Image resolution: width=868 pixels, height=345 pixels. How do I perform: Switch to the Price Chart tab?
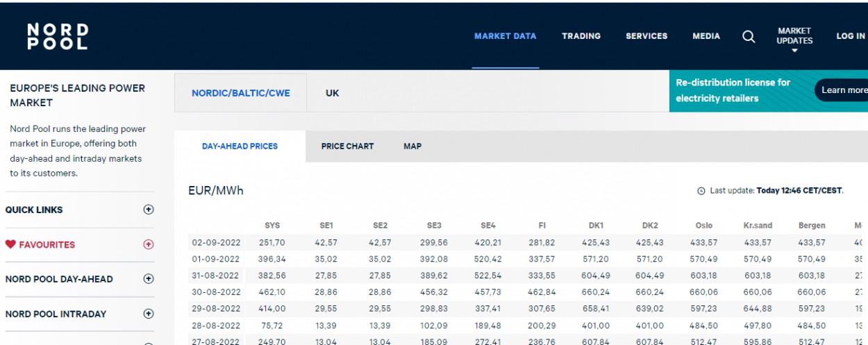point(347,146)
